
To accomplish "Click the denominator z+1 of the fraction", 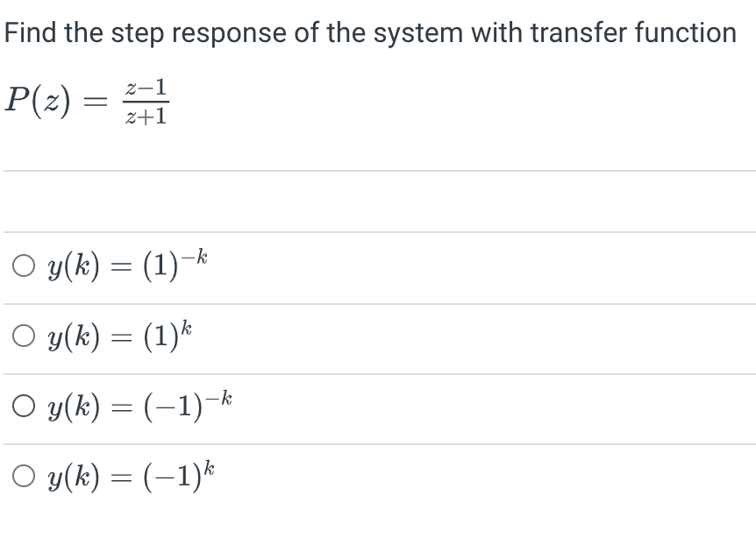I will pos(146,117).
